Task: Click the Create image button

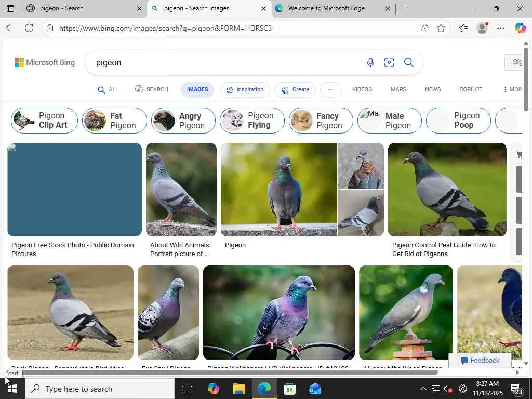Action: [x=295, y=90]
